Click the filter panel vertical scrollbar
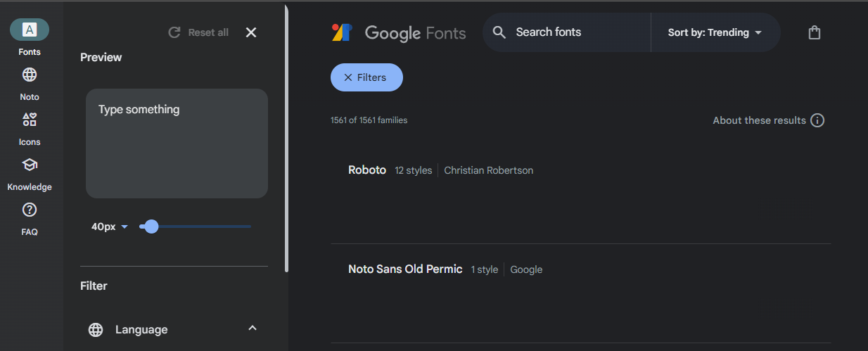The image size is (868, 351). [286, 138]
